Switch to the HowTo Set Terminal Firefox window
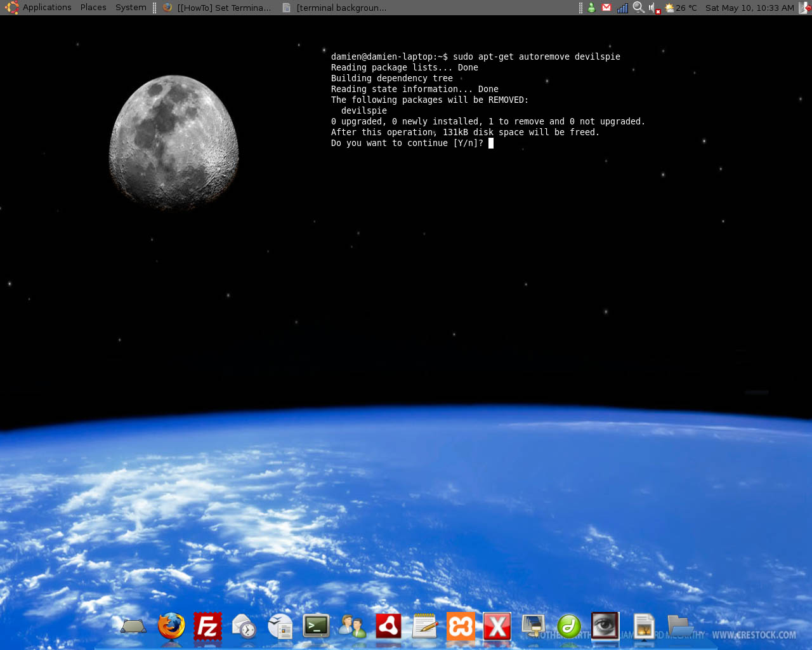This screenshot has width=812, height=650. point(218,8)
